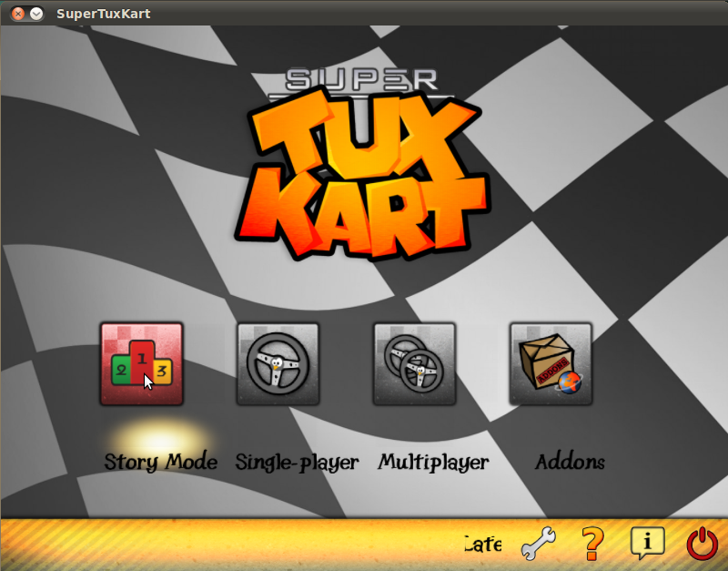This screenshot has width=728, height=571.
Task: Minimize the SuperTuxKart window
Action: coord(36,14)
